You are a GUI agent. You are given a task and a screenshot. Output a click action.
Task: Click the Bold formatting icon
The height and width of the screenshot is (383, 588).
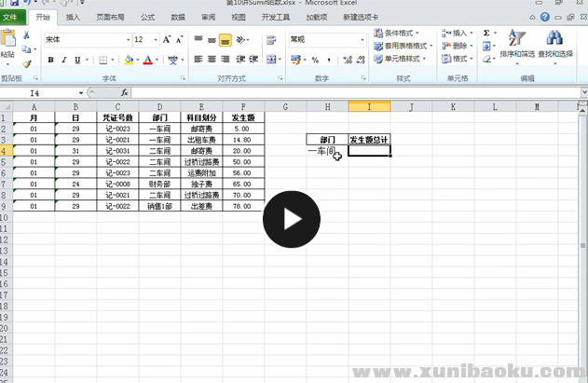point(51,60)
